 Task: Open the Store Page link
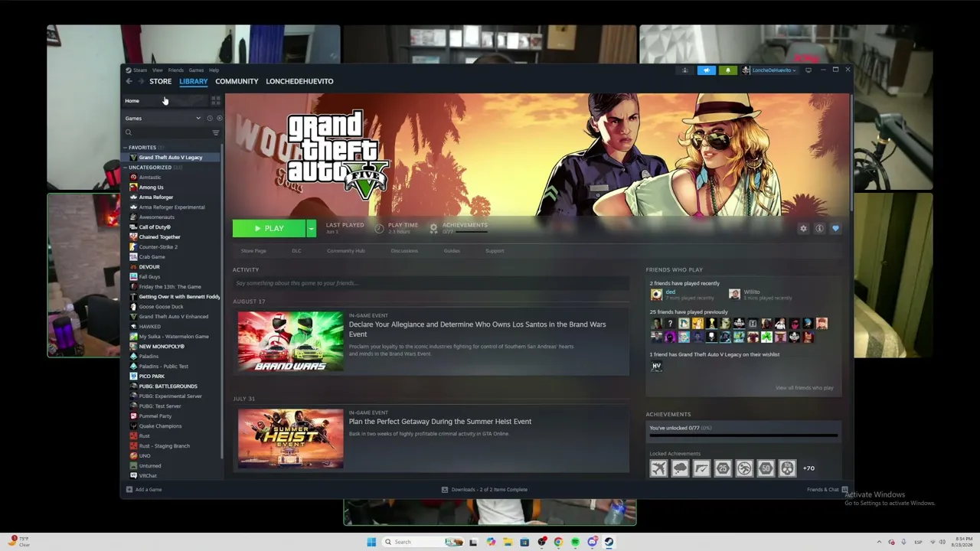click(253, 251)
